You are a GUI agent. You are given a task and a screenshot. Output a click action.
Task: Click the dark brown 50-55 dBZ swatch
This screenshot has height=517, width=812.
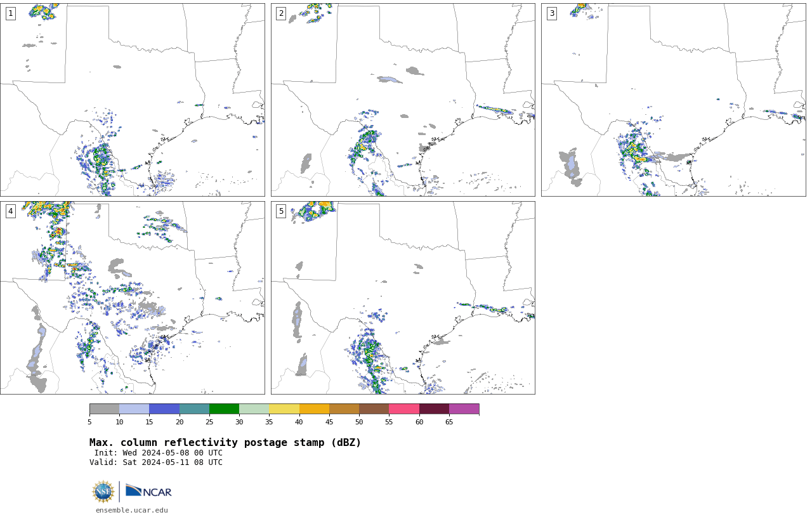coord(374,409)
